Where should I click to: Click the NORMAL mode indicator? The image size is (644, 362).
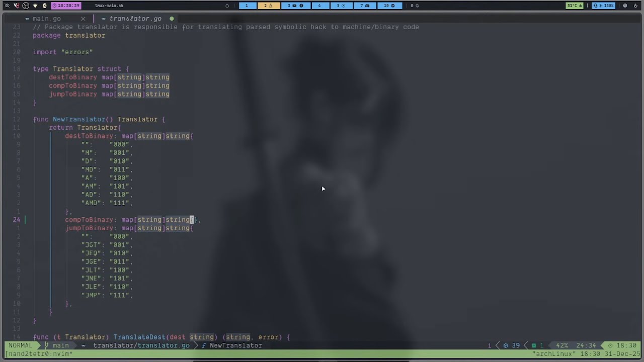pos(20,345)
